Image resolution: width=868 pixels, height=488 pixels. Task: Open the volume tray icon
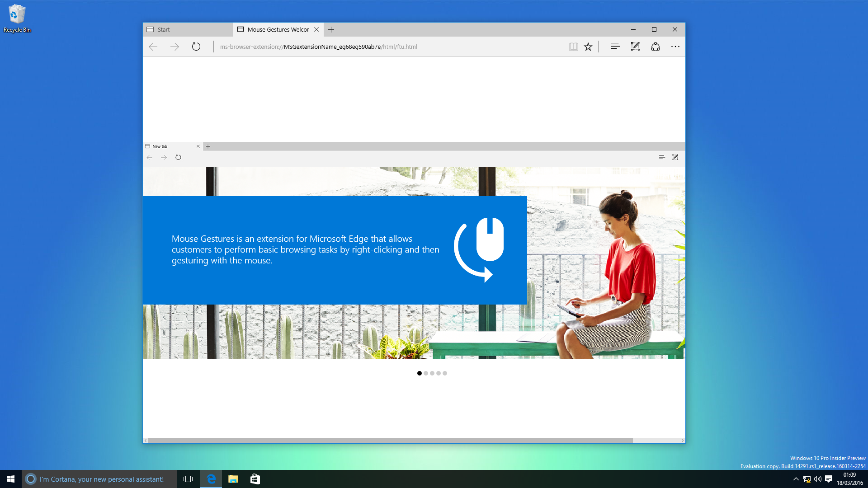817,479
